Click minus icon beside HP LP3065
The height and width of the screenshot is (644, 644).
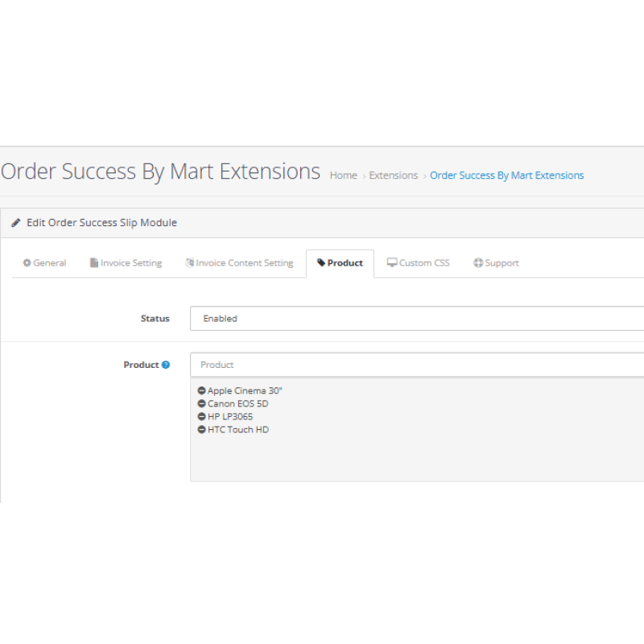(x=201, y=416)
